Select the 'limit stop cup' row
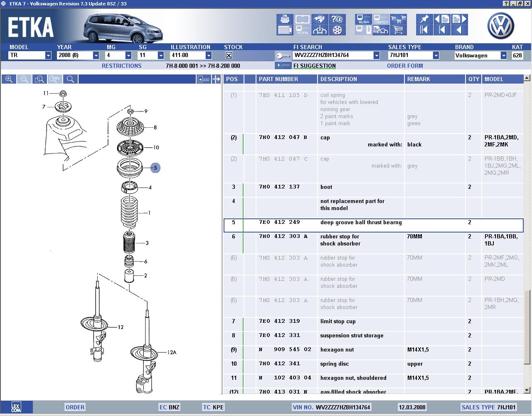This screenshot has height=416, width=532. tap(373, 324)
